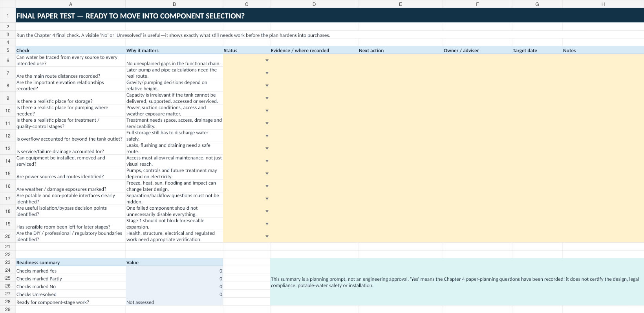Click the value cell for Checks Unresolved
This screenshot has width=644, height=313.
point(174,294)
